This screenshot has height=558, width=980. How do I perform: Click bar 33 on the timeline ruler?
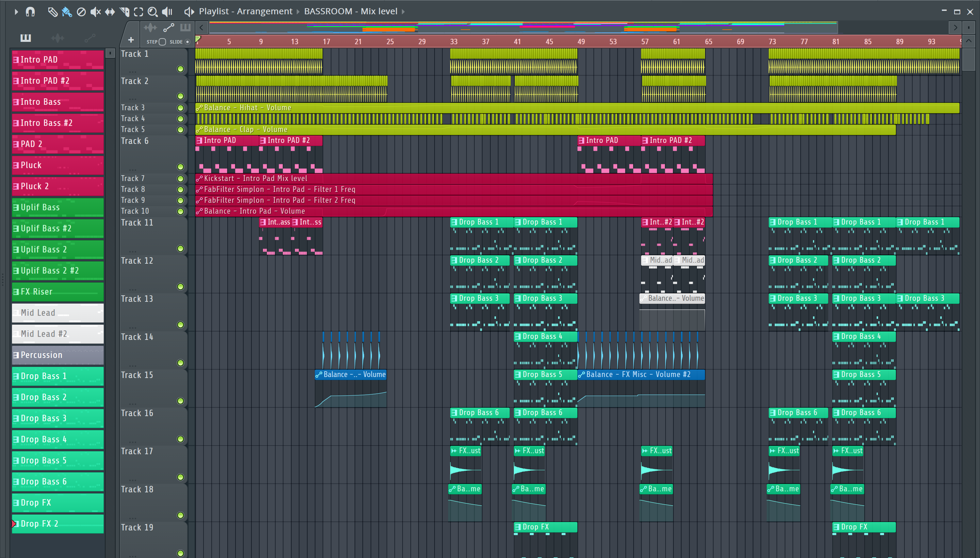click(x=453, y=42)
